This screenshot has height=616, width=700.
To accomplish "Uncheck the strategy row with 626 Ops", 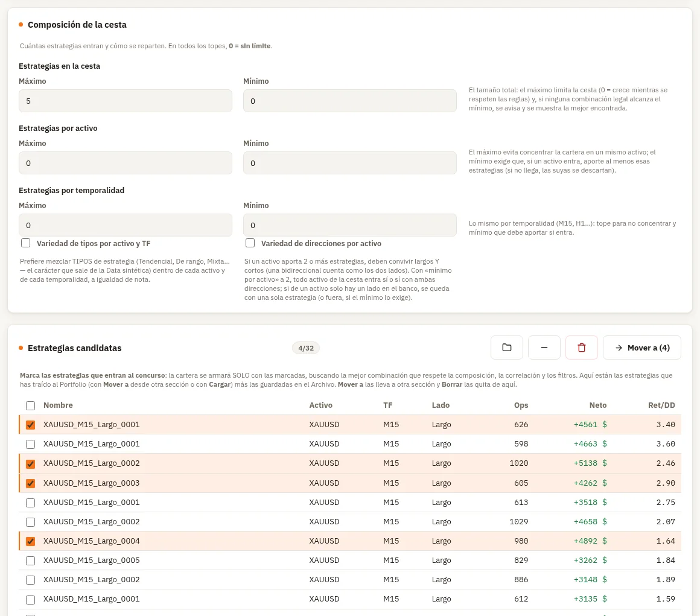I will (x=30, y=425).
